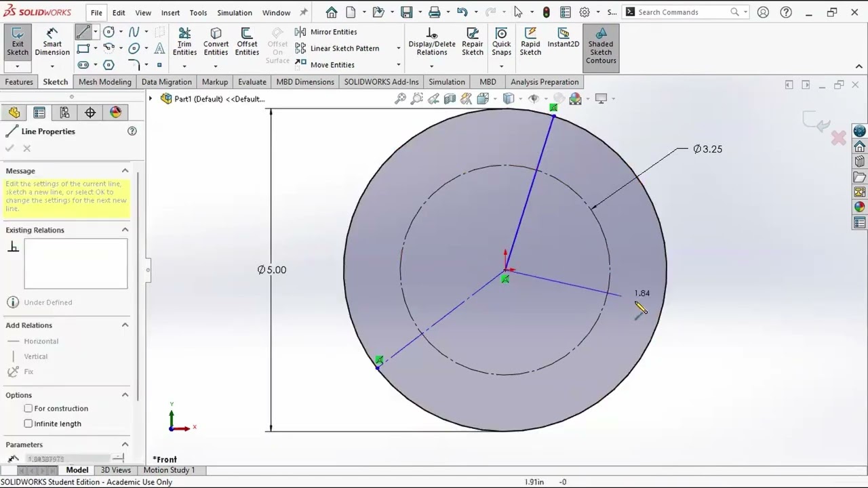Enable For construction checkbox
Image resolution: width=868 pixels, height=488 pixels.
28,409
